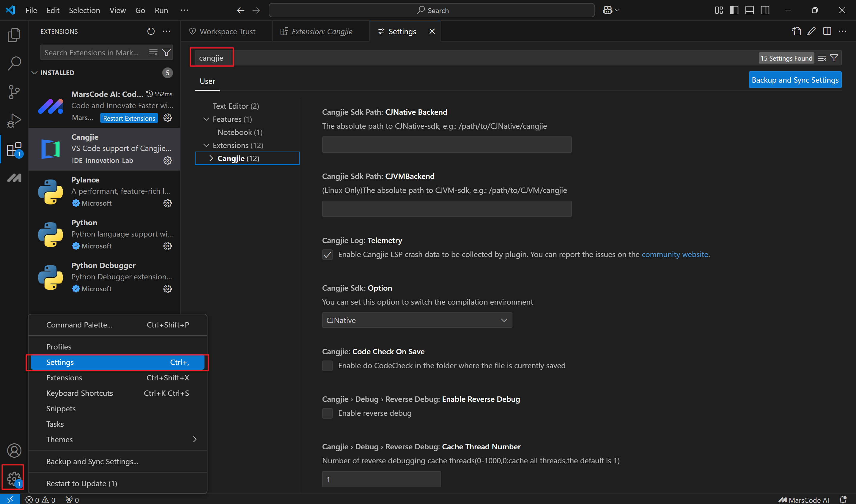
Task: Collapse Features group in settings tree
Action: [x=206, y=119]
